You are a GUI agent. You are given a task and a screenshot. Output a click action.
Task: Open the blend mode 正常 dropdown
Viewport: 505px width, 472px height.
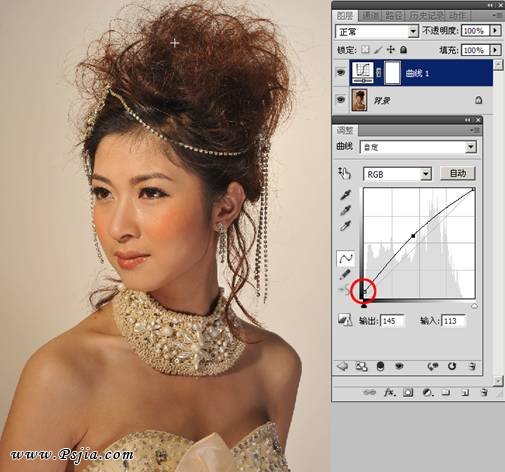[377, 32]
